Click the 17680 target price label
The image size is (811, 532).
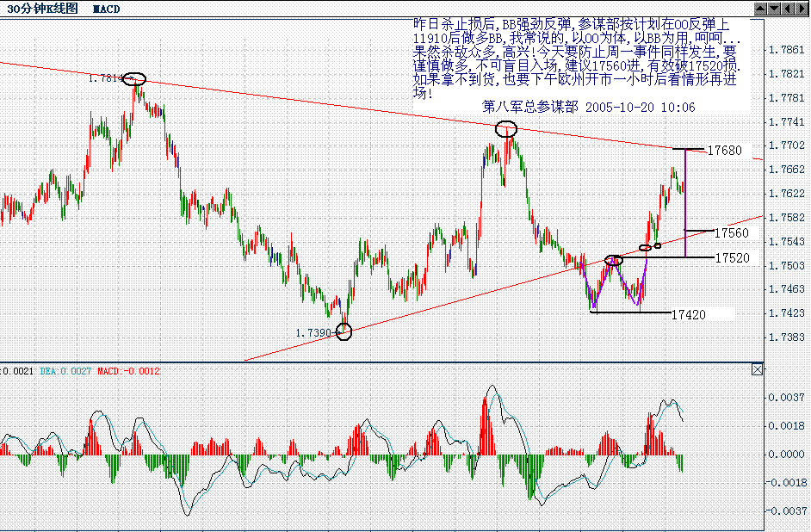725,151
